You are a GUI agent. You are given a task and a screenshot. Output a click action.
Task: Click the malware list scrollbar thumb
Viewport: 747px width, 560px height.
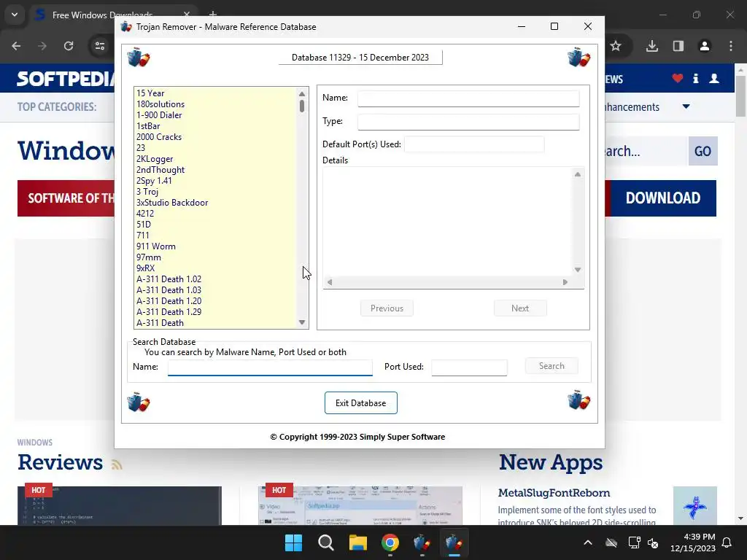(x=302, y=106)
